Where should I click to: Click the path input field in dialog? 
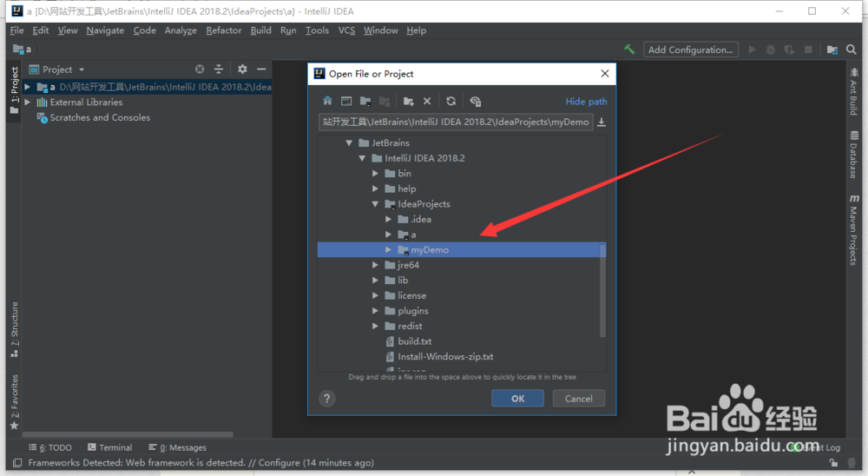pos(456,122)
